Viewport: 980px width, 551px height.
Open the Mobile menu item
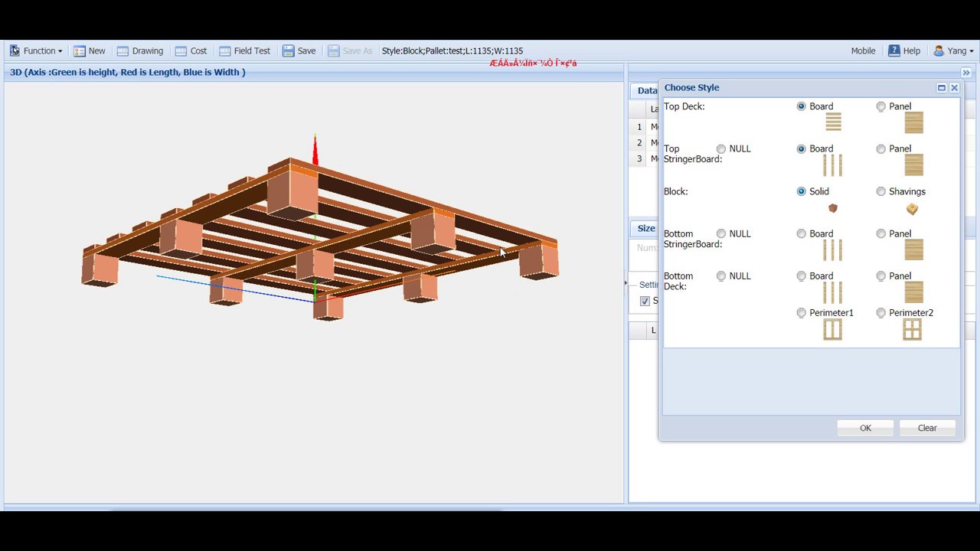click(863, 51)
